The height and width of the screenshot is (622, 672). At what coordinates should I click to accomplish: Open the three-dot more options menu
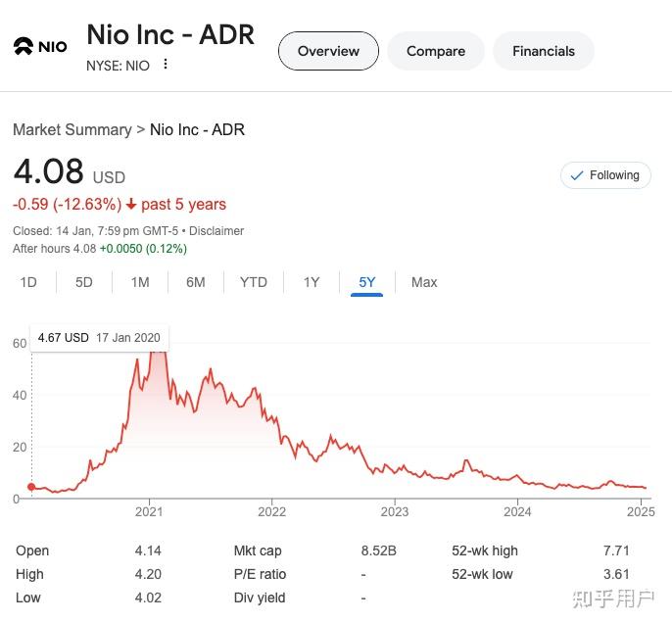(166, 65)
